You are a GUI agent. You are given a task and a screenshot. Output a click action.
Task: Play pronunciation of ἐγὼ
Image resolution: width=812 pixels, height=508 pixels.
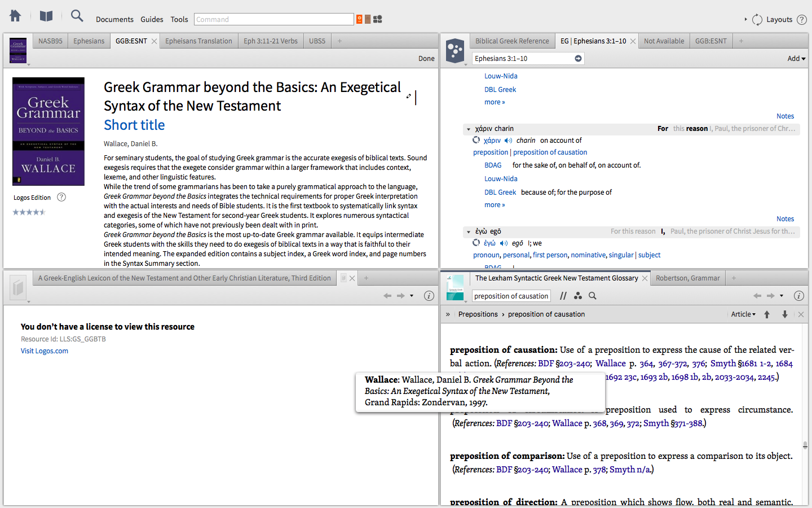(504, 243)
